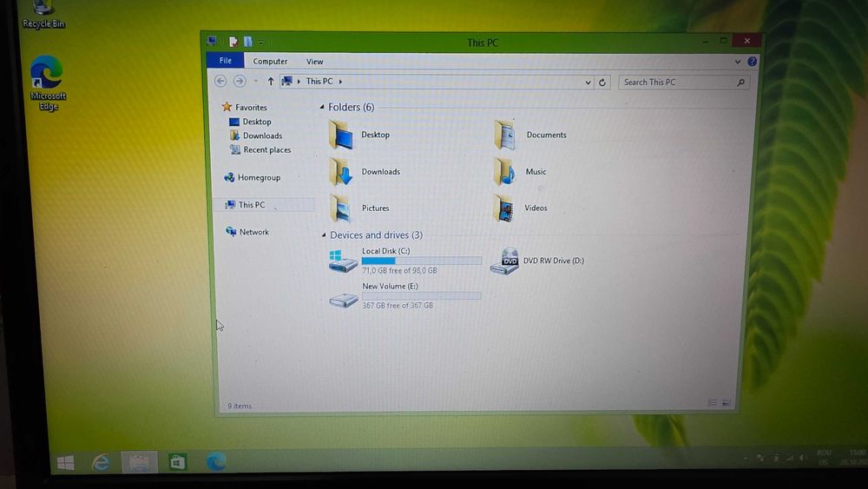Go forward with the Forward arrow
868x489 pixels.
pos(240,82)
